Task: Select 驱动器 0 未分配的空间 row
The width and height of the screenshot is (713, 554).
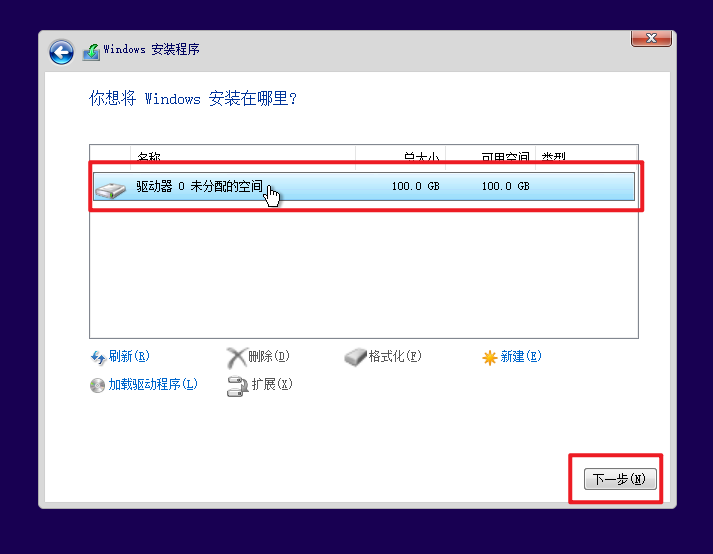Action: [364, 187]
